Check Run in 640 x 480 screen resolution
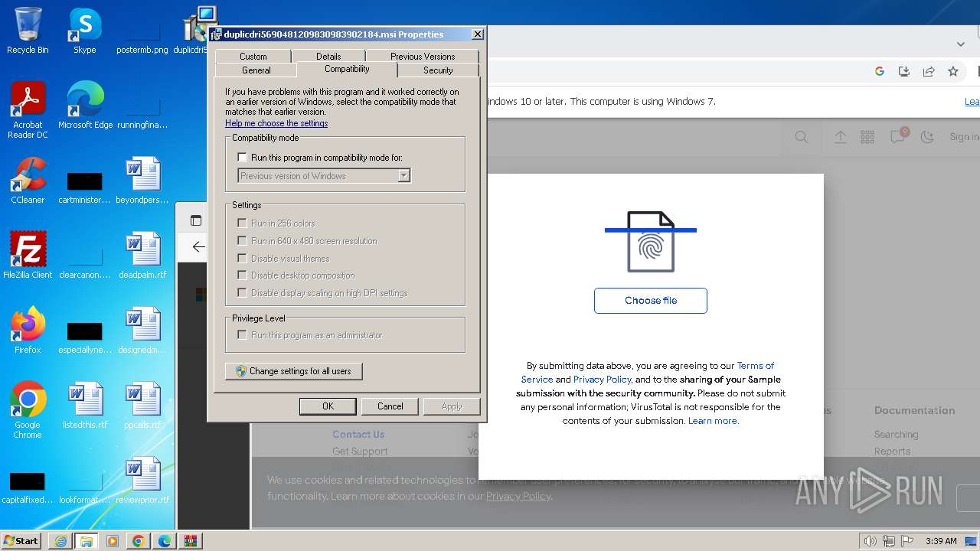This screenshot has height=551, width=980. (x=243, y=241)
